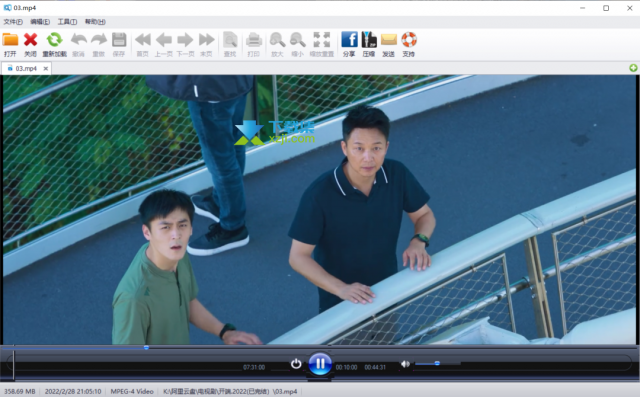Click the 缩放重置 (Reset zoom) icon
Screen dimensions: 640x397
pyautogui.click(x=322, y=40)
